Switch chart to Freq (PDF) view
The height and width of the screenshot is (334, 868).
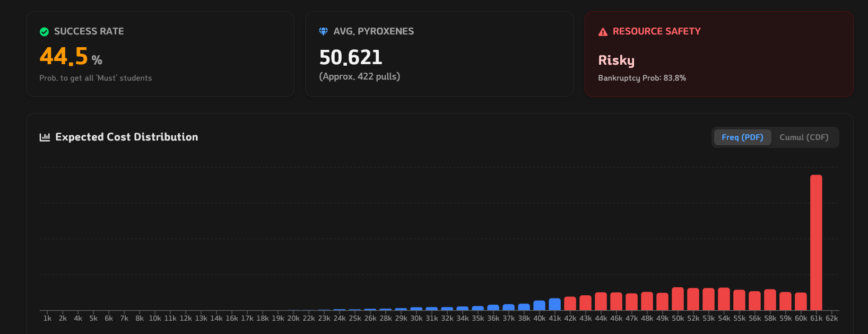coord(742,137)
